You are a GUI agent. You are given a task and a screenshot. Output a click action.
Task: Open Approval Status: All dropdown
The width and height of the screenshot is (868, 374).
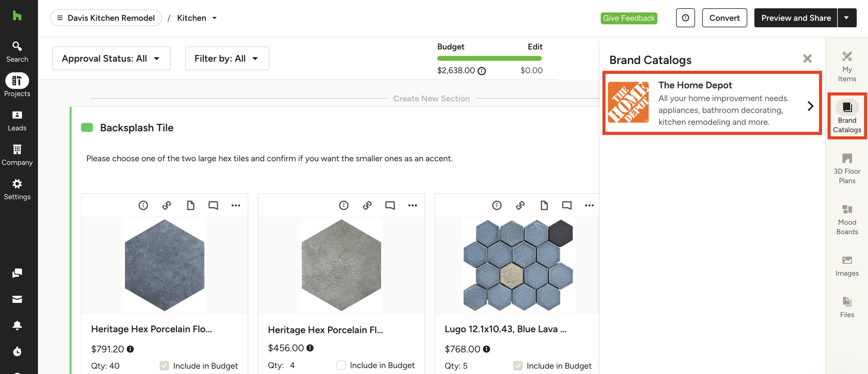(x=112, y=58)
